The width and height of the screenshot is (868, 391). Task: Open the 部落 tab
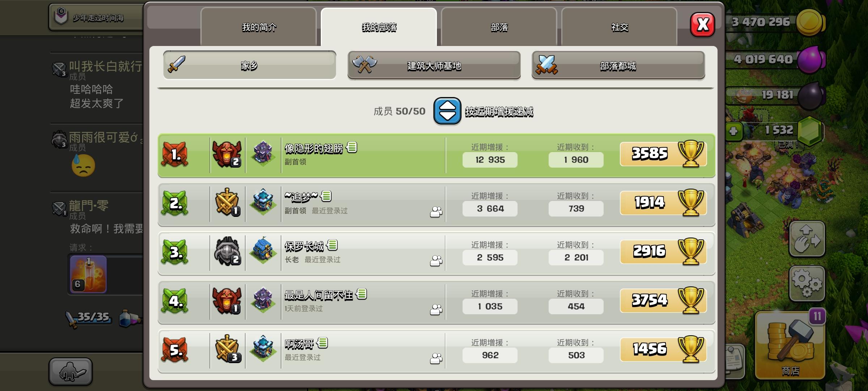499,27
